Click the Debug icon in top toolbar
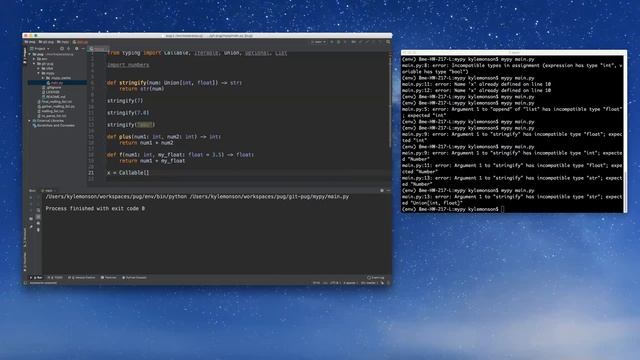640x360 pixels. tap(338, 42)
